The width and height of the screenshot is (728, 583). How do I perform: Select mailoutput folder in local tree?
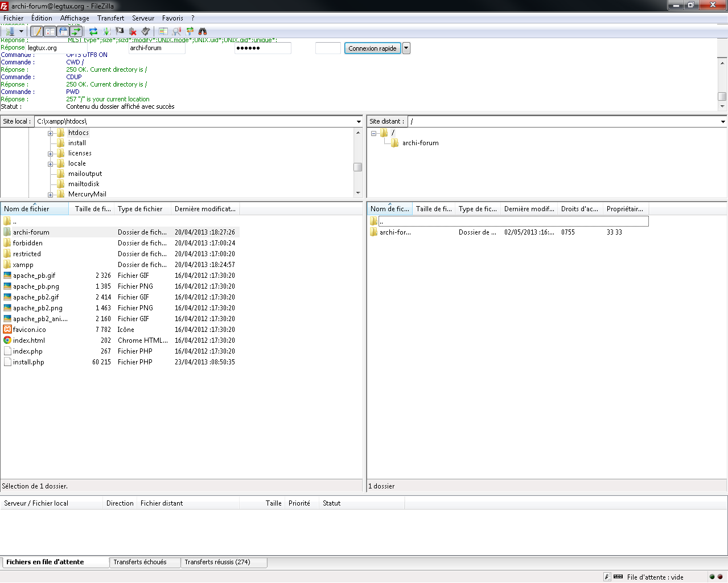tap(85, 174)
